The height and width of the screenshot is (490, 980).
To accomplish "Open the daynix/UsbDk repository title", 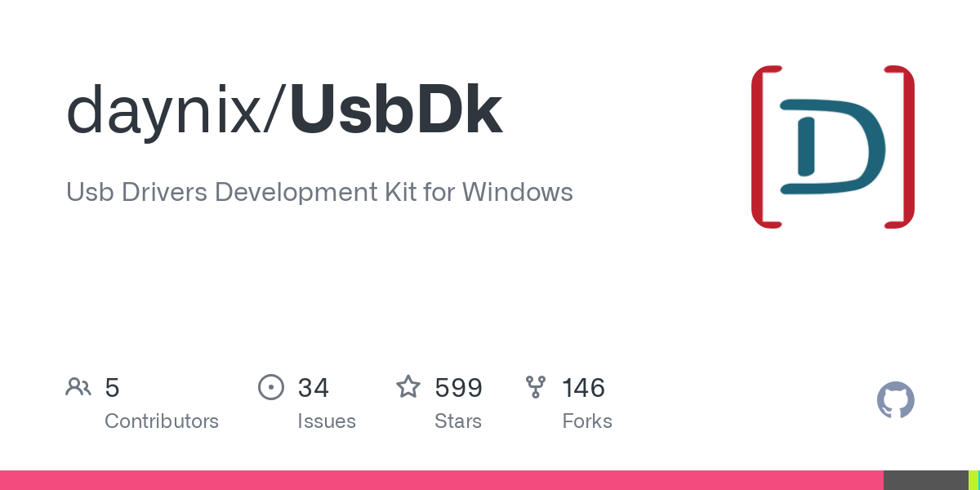I will coord(284,112).
